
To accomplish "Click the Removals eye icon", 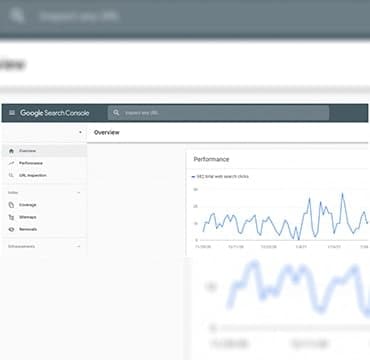I will [11, 229].
